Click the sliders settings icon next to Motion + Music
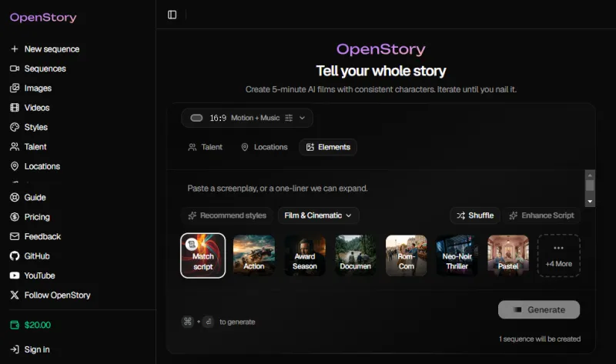The height and width of the screenshot is (364, 616). click(289, 118)
